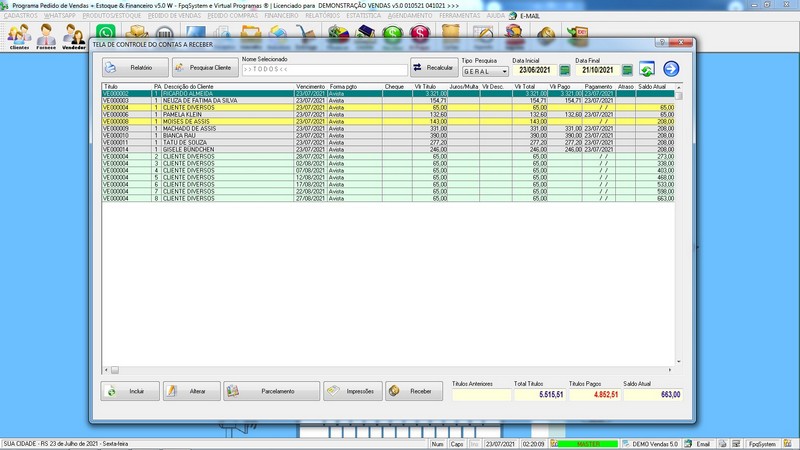
Task: Click the Alterar button
Action: click(192, 391)
